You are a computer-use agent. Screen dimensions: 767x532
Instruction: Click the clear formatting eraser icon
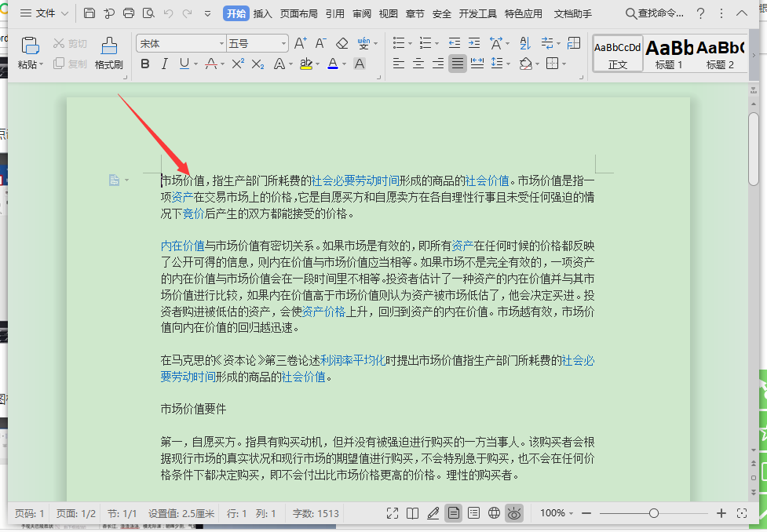(x=341, y=44)
